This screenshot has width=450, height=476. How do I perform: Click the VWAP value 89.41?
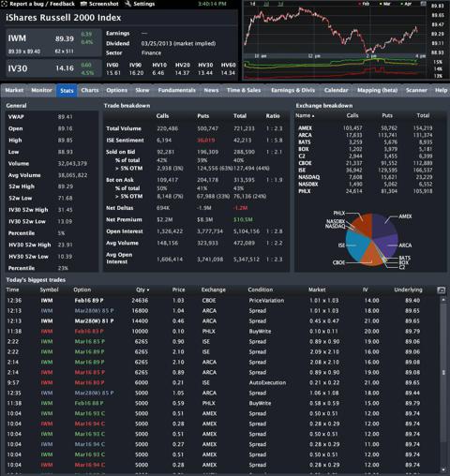click(65, 117)
